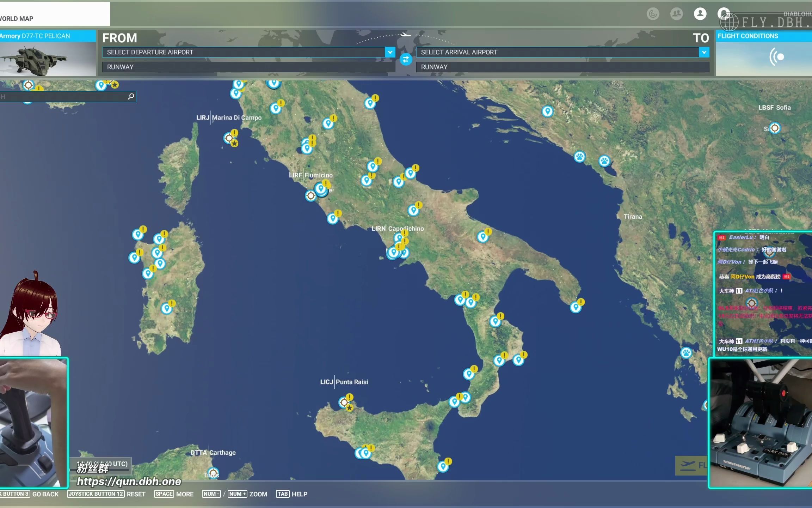Click the swap departure/arrival arrows icon
Viewport: 812px width, 508px height.
point(406,59)
